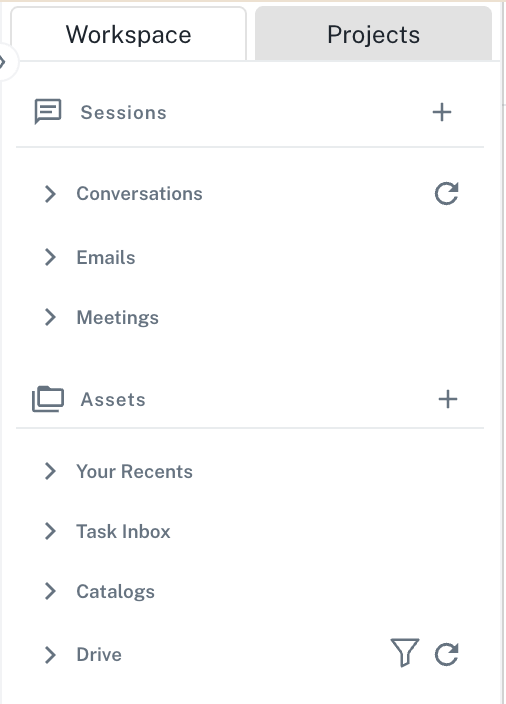Refresh the Conversations list
506x704 pixels.
pyautogui.click(x=446, y=194)
